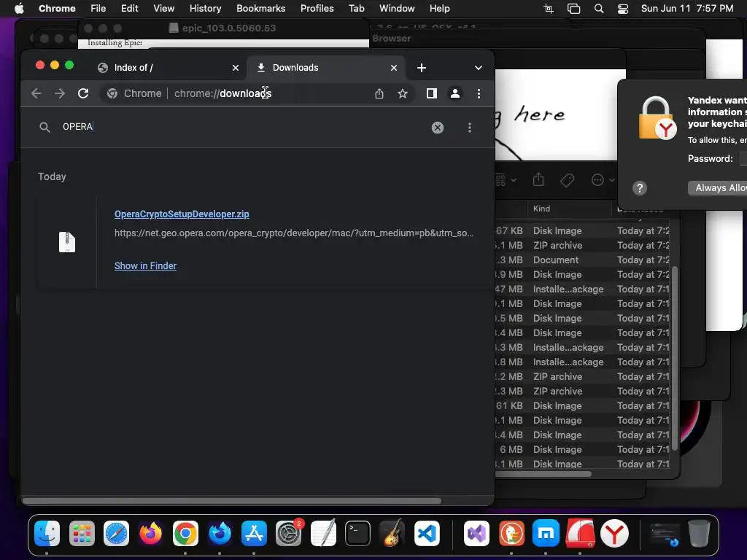The width and height of the screenshot is (747, 560).
Task: Open the Profiles menu
Action: tap(317, 8)
